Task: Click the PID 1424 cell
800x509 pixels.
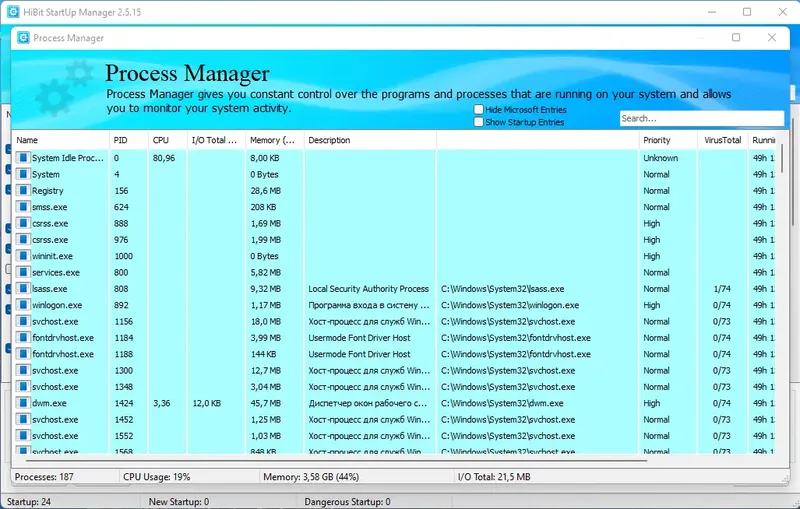Action: tap(123, 403)
